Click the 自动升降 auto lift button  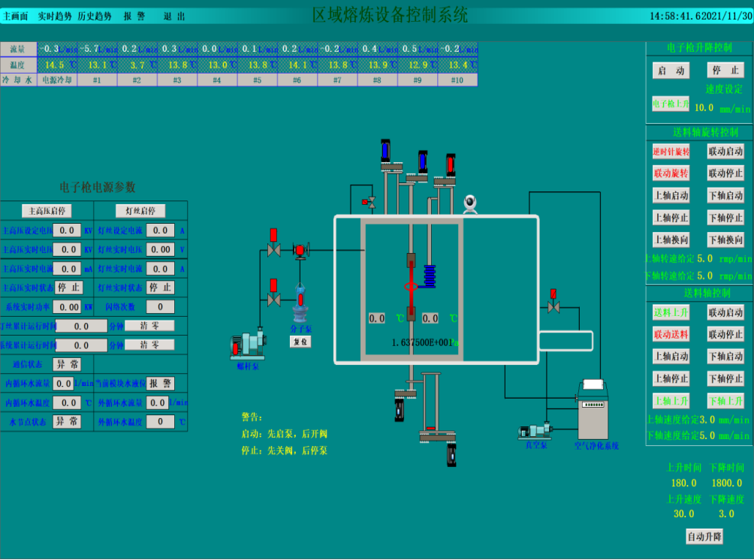[x=704, y=536]
